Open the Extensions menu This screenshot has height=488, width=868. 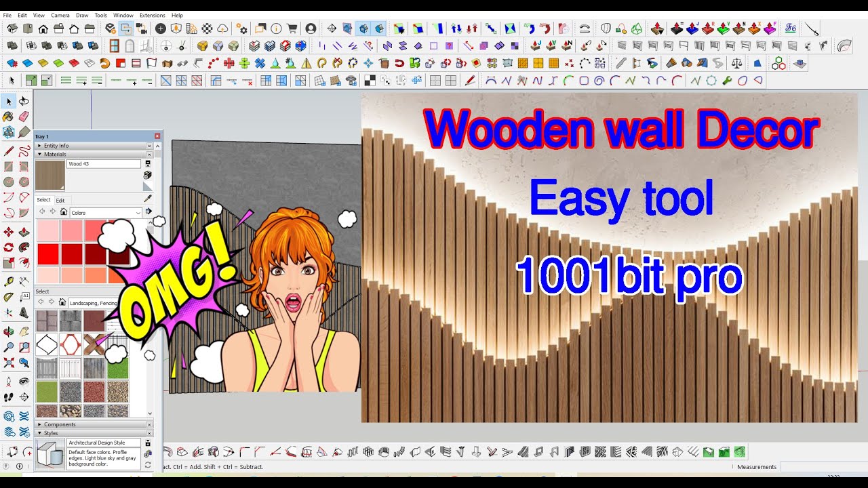(152, 15)
